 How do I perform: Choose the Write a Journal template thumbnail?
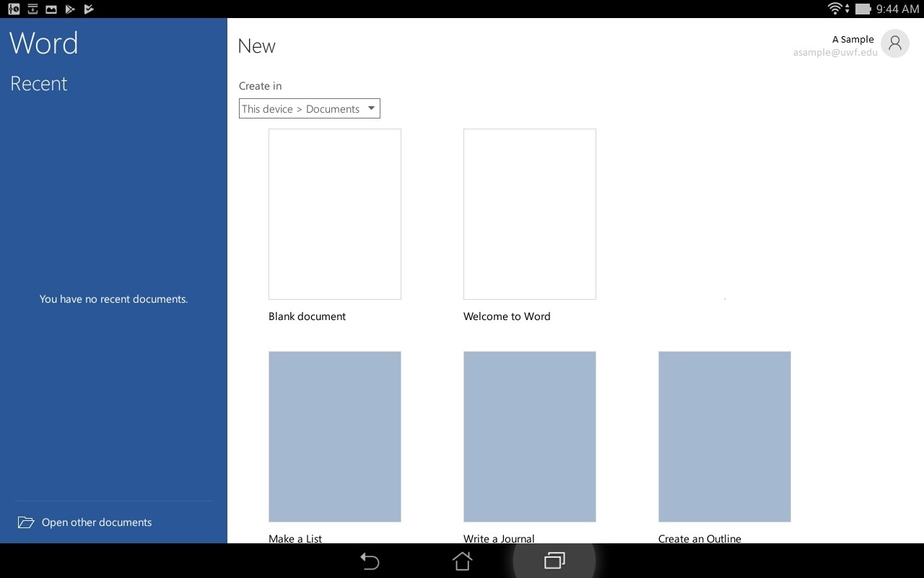(x=530, y=436)
